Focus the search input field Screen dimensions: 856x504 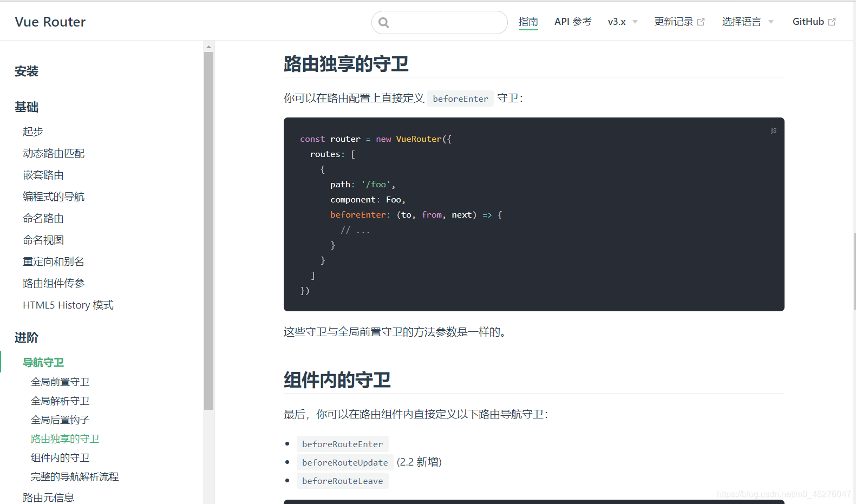pyautogui.click(x=440, y=23)
